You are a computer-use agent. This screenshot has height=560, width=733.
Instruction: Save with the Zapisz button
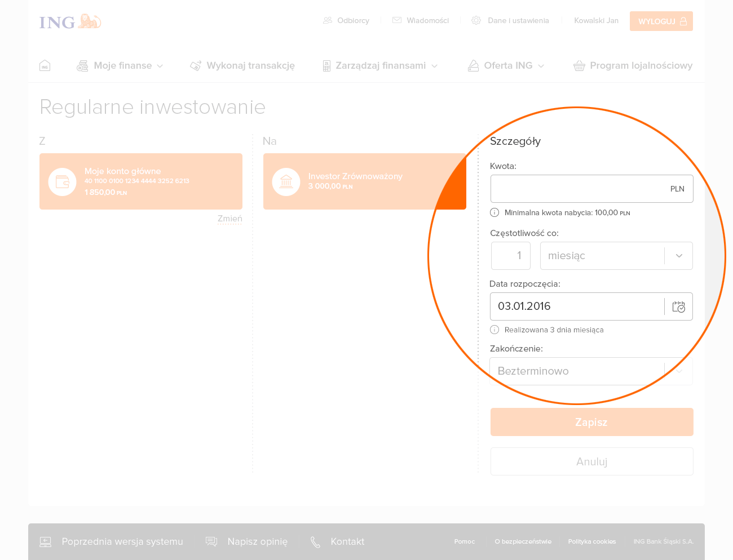click(x=591, y=422)
